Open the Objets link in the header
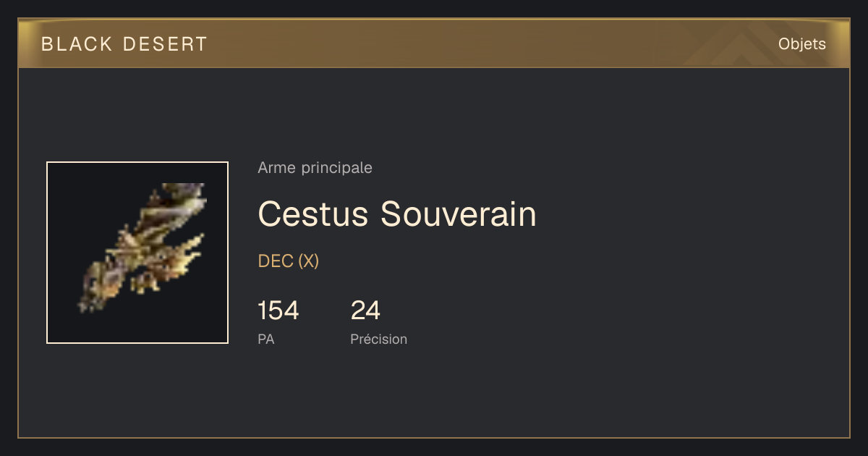 [802, 44]
